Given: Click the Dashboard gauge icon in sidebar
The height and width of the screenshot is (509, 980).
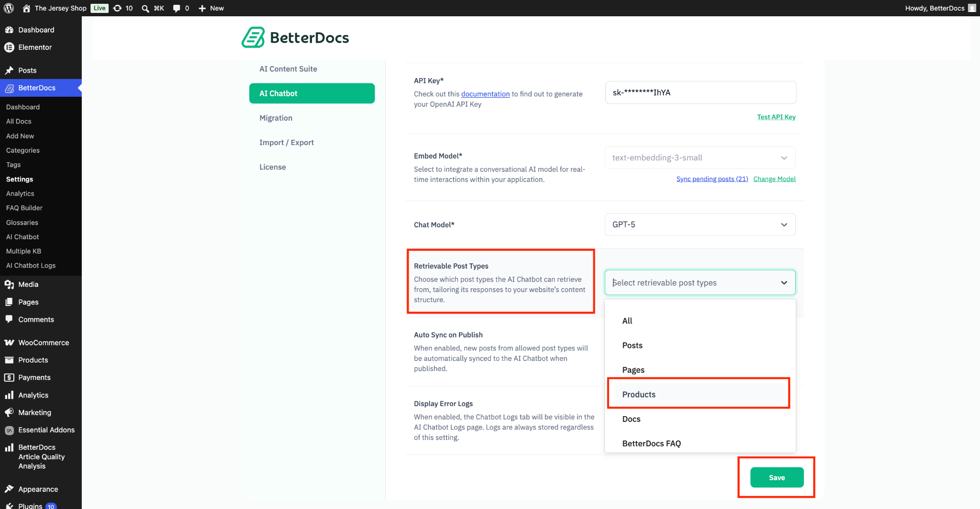Looking at the screenshot, I should pyautogui.click(x=9, y=30).
